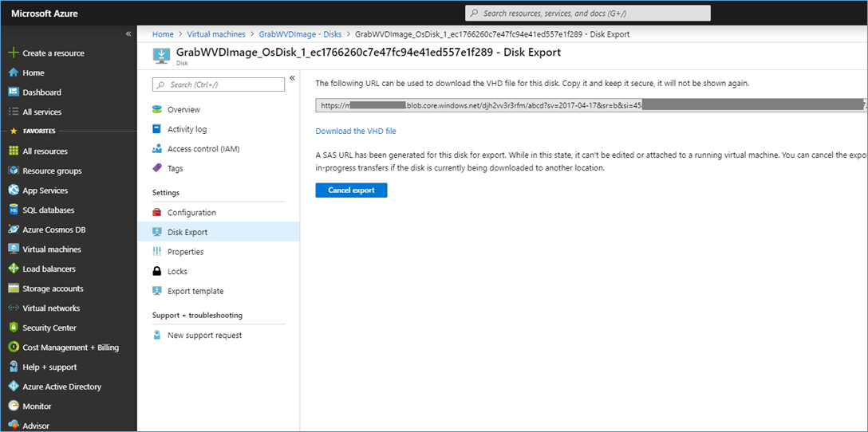The width and height of the screenshot is (868, 432).
Task: Collapse the main Azure sidebar
Action: (x=128, y=34)
